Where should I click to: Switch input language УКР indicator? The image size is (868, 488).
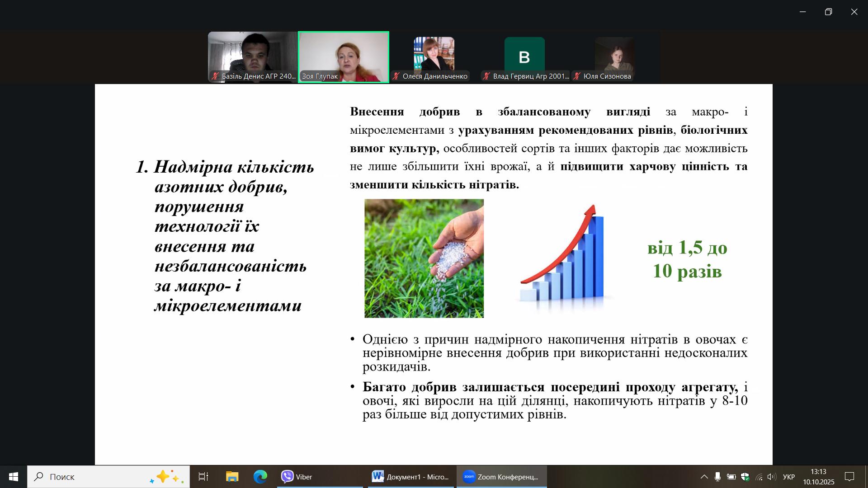coord(789,477)
